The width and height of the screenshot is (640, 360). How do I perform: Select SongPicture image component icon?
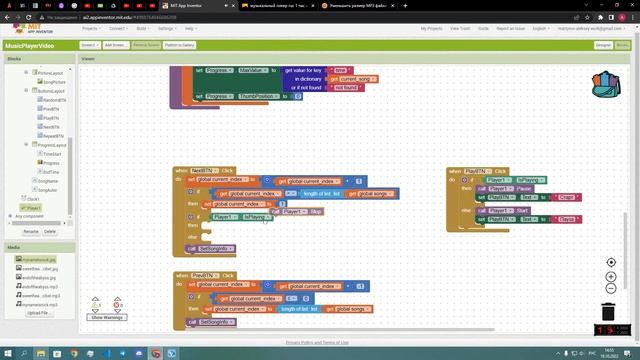(40, 82)
